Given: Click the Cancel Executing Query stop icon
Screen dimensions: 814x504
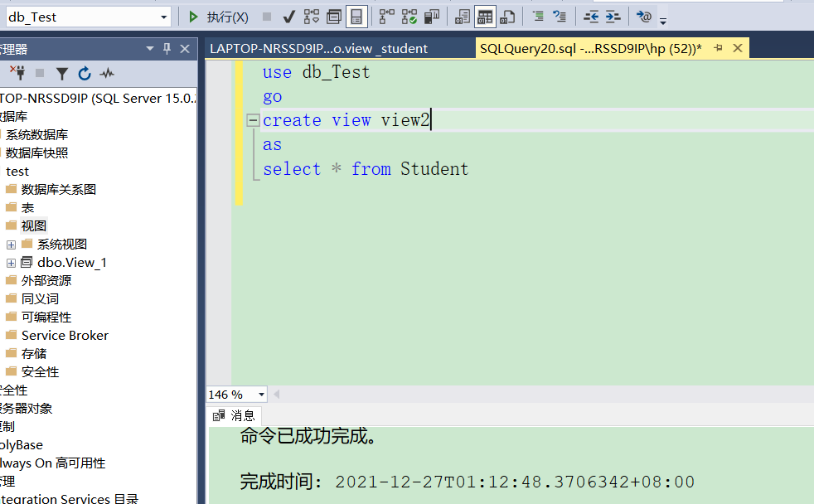Looking at the screenshot, I should pyautogui.click(x=267, y=17).
